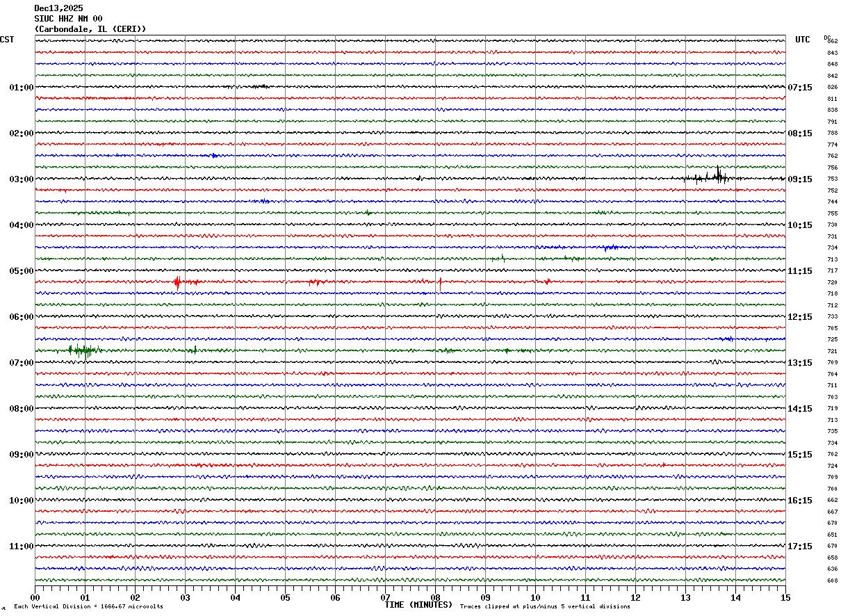This screenshot has height=616, width=841.
Task: Select the SIUC HHZ NM 00 station title
Action: click(68, 19)
